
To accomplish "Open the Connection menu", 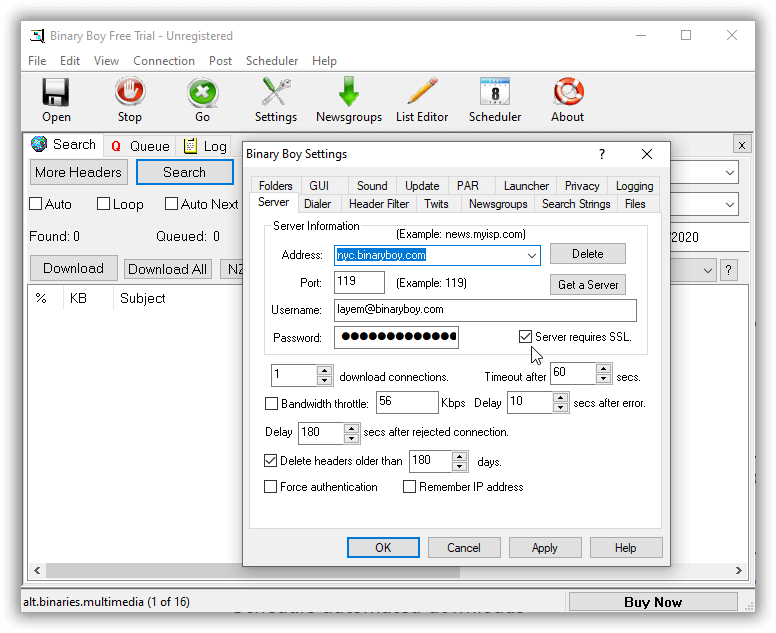I will click(164, 61).
